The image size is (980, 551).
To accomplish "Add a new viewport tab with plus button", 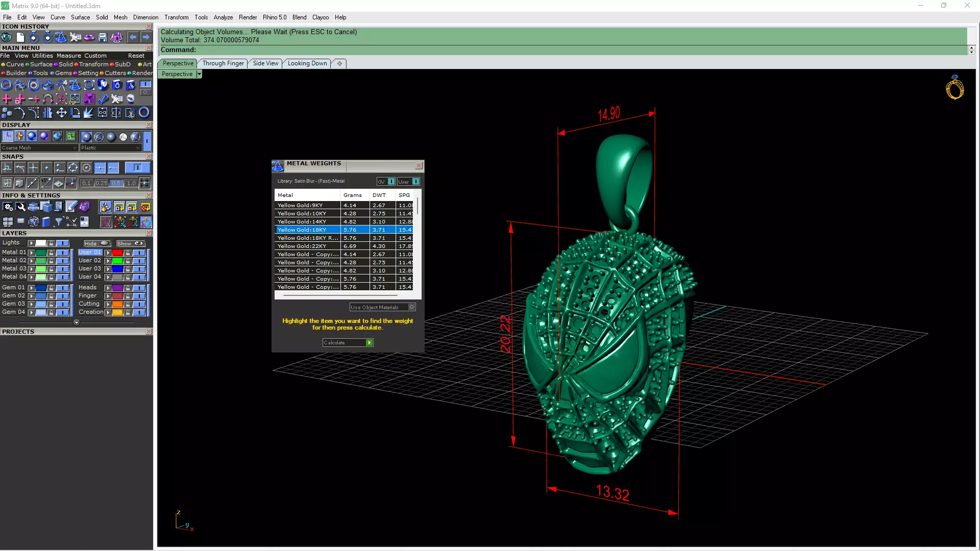I will point(339,63).
